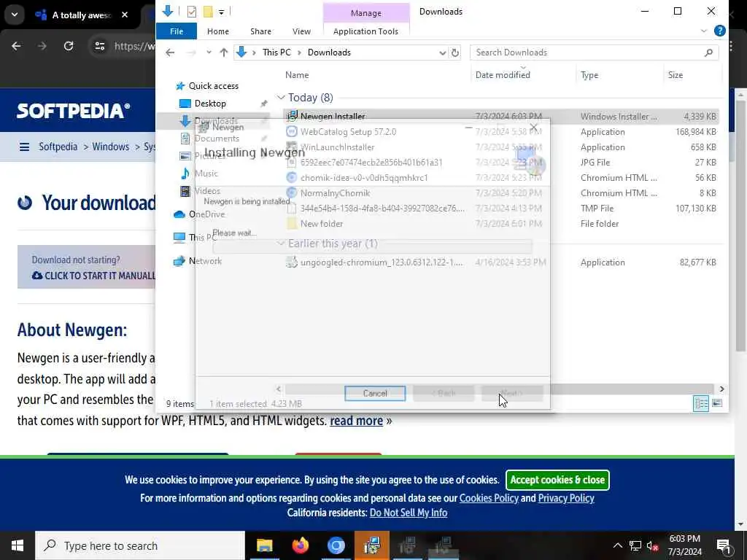Click the search magnifier in Explorer
This screenshot has height=560, width=747.
click(x=708, y=52)
